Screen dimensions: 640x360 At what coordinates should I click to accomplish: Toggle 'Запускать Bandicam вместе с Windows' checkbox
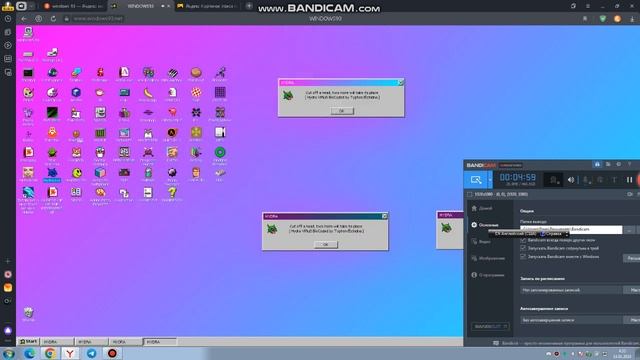click(523, 257)
